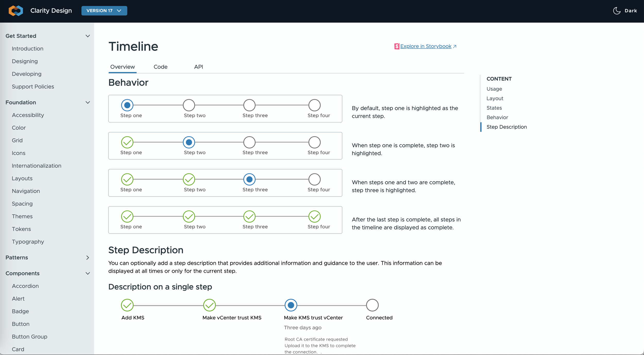Click the moon icon for dark theme
The image size is (644, 355).
(x=617, y=11)
